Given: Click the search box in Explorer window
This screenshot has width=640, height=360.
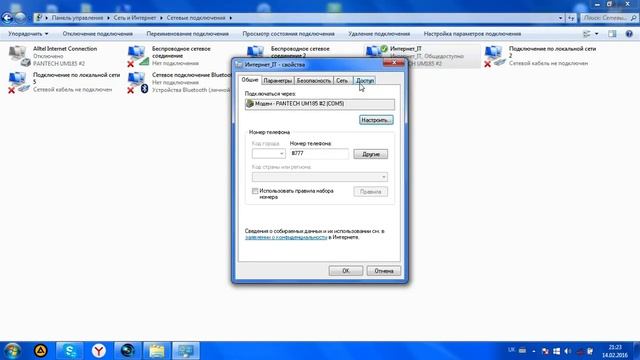Looking at the screenshot, I should (x=609, y=18).
